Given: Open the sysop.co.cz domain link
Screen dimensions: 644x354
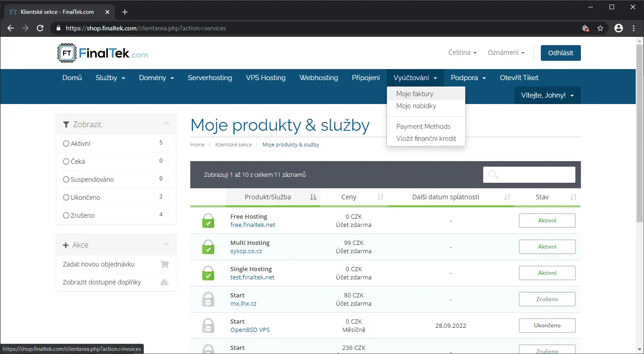Looking at the screenshot, I should coord(246,251).
